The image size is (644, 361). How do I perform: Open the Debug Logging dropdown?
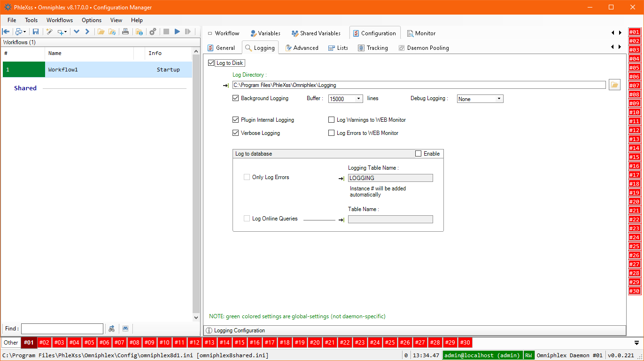tap(499, 99)
